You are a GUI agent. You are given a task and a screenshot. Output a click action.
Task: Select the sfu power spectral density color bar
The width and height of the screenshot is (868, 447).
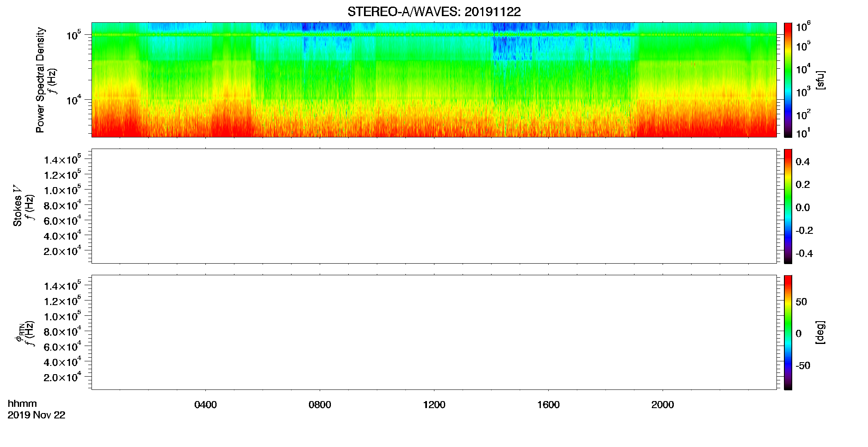788,80
